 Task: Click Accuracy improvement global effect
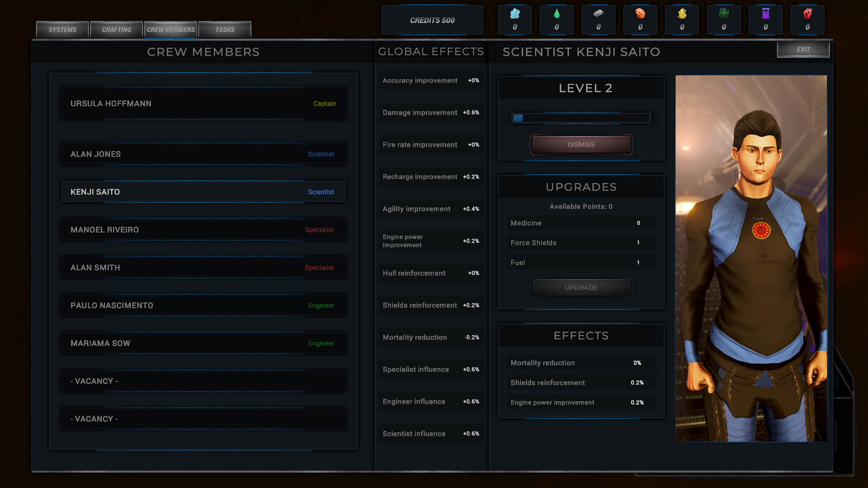coord(431,80)
